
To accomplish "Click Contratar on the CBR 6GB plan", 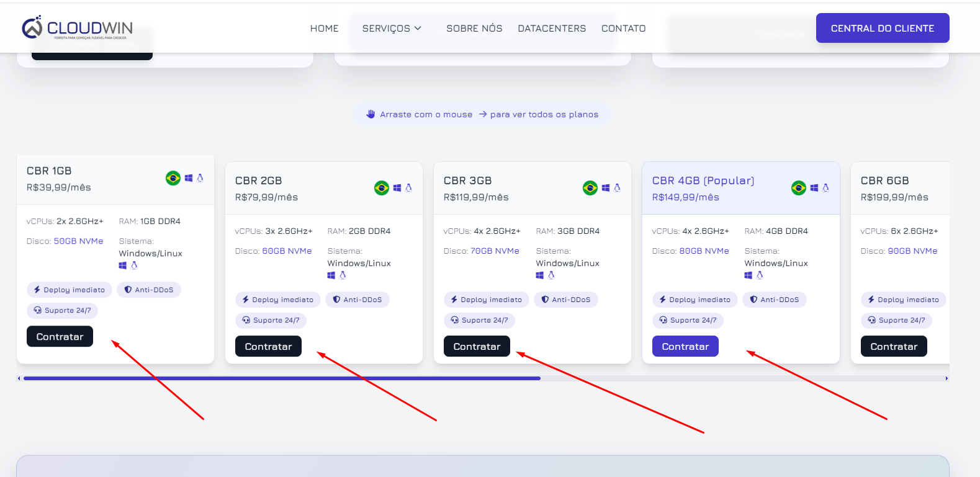I will coord(894,346).
